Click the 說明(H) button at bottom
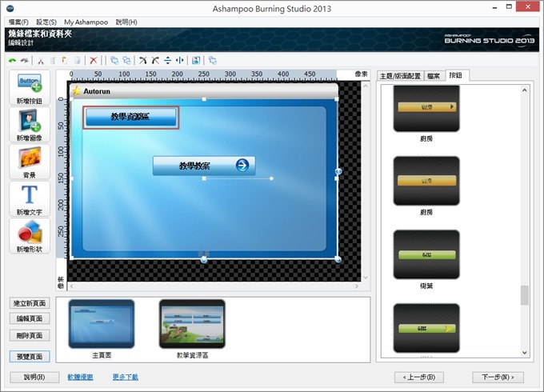The height and width of the screenshot is (392, 544). [x=34, y=377]
